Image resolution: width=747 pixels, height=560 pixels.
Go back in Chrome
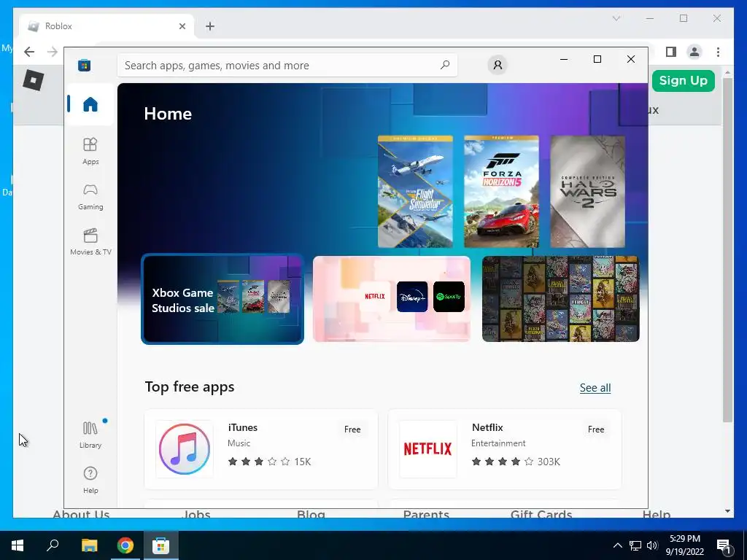[x=29, y=52]
